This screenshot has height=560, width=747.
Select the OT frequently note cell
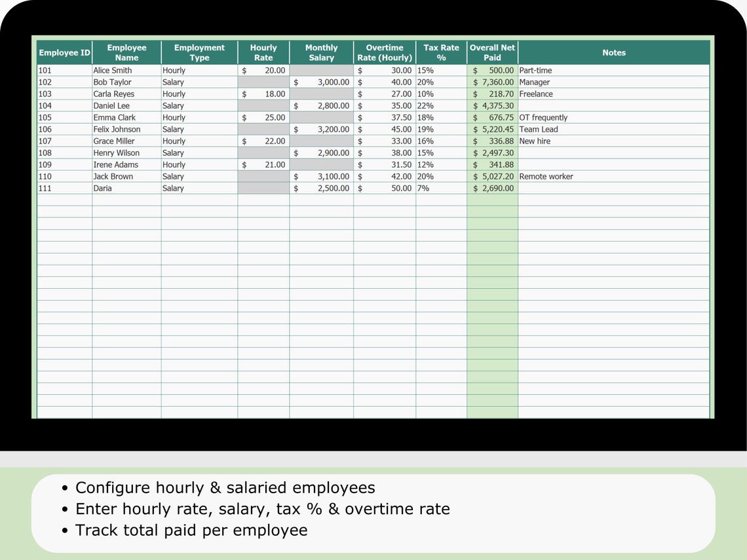pos(613,117)
